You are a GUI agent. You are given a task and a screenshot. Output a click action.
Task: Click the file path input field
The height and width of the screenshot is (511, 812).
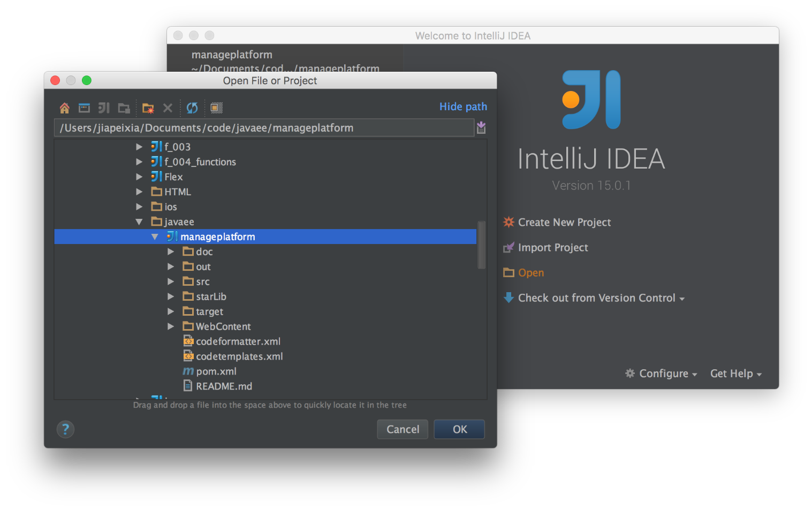[264, 128]
